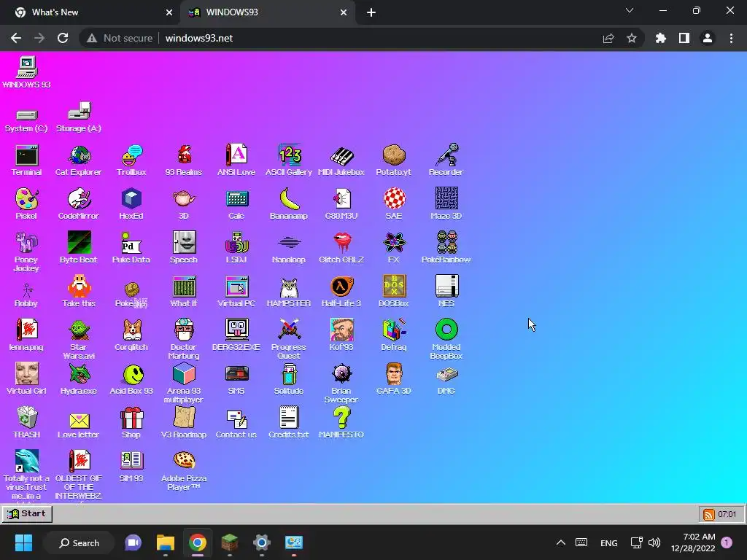Screen dimensions: 747x560
Task: Open Maze 3D icon
Action: [x=446, y=204]
